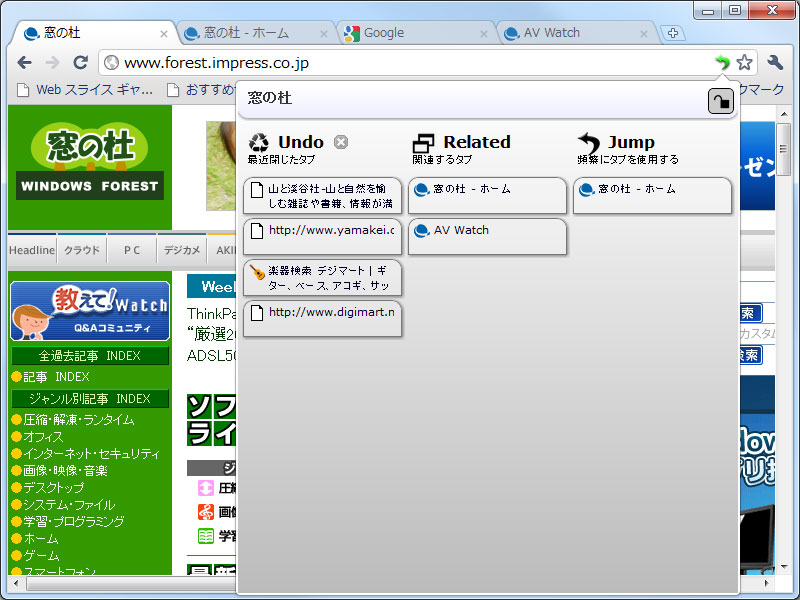Close the first 窓の杜 tab
Viewport: 800px width, 600px height.
tap(164, 34)
